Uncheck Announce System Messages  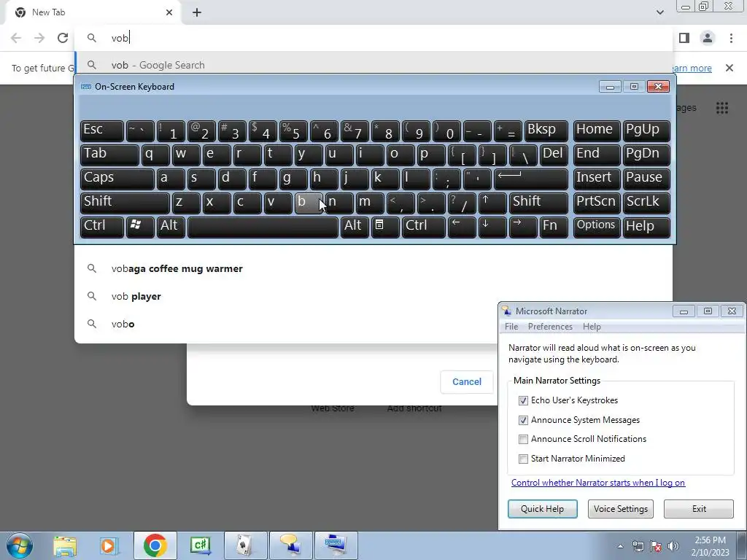(x=523, y=420)
